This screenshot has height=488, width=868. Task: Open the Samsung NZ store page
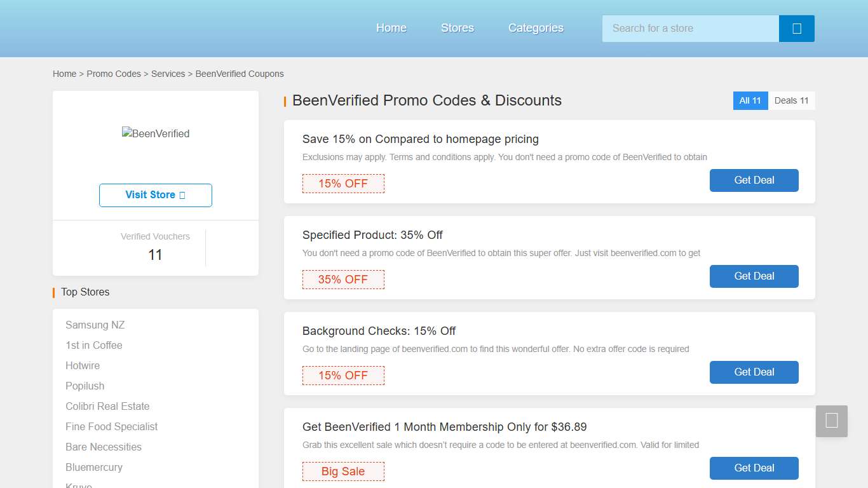[x=95, y=325]
